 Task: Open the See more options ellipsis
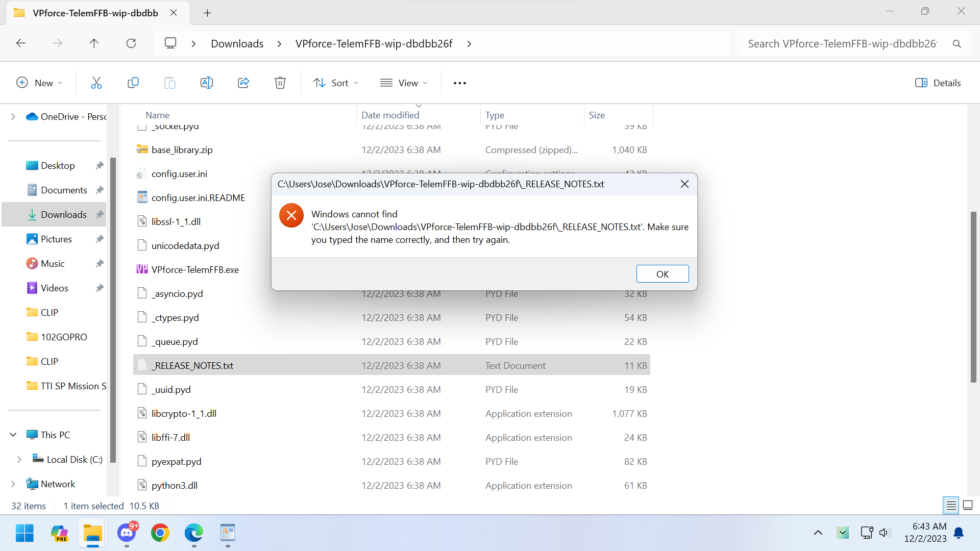pyautogui.click(x=459, y=83)
